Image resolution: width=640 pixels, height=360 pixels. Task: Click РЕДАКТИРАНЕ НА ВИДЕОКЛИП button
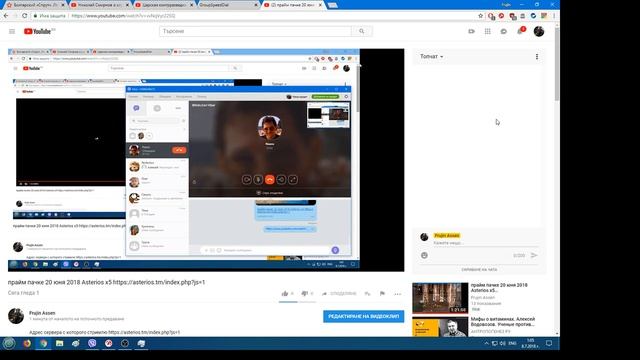click(364, 316)
